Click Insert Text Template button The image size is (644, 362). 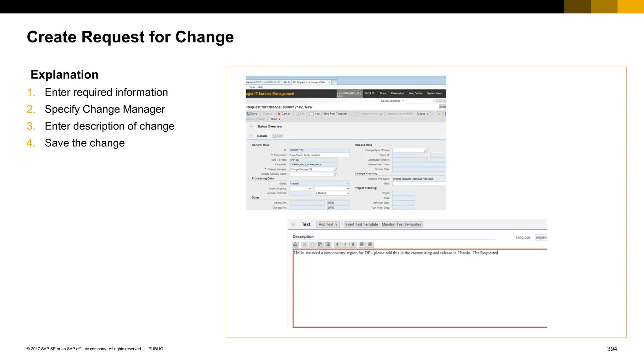361,224
